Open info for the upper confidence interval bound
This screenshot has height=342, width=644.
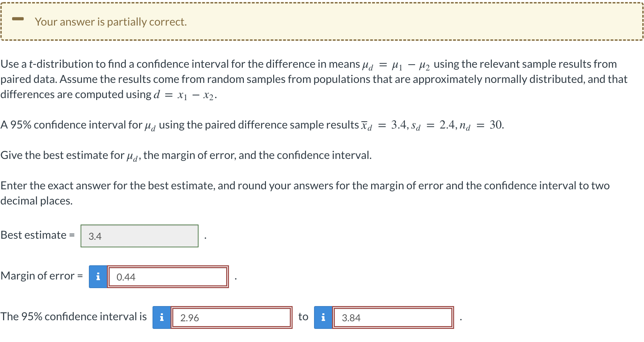(323, 317)
